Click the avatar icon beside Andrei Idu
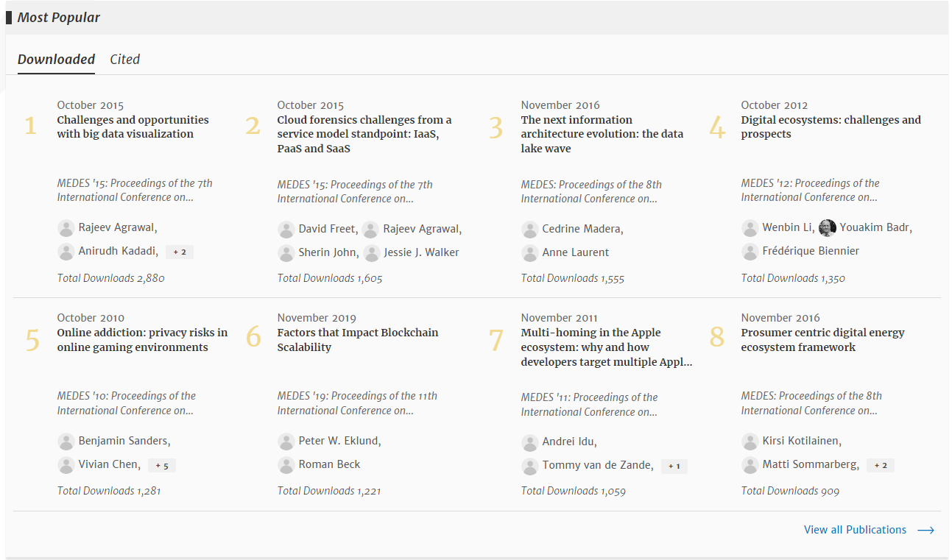The height and width of the screenshot is (560, 952). point(530,443)
